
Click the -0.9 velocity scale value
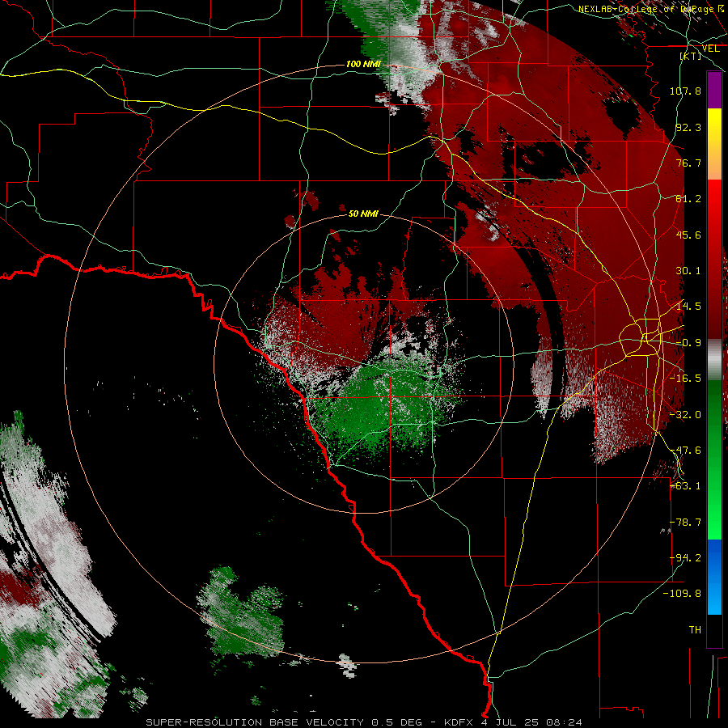pos(688,343)
